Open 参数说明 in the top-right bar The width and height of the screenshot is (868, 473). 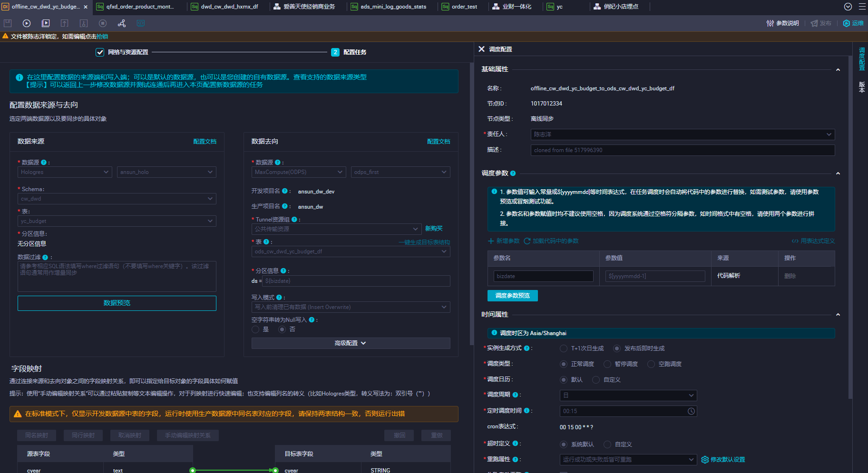(783, 23)
